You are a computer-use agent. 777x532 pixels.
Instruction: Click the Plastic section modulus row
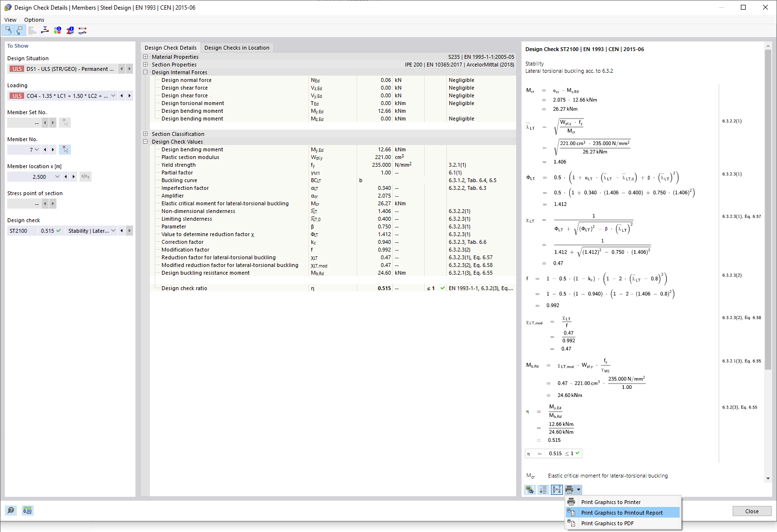[333, 157]
